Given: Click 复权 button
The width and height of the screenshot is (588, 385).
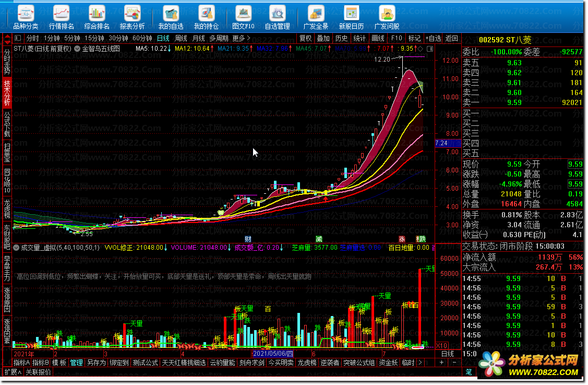Looking at the screenshot, I should (x=305, y=38).
